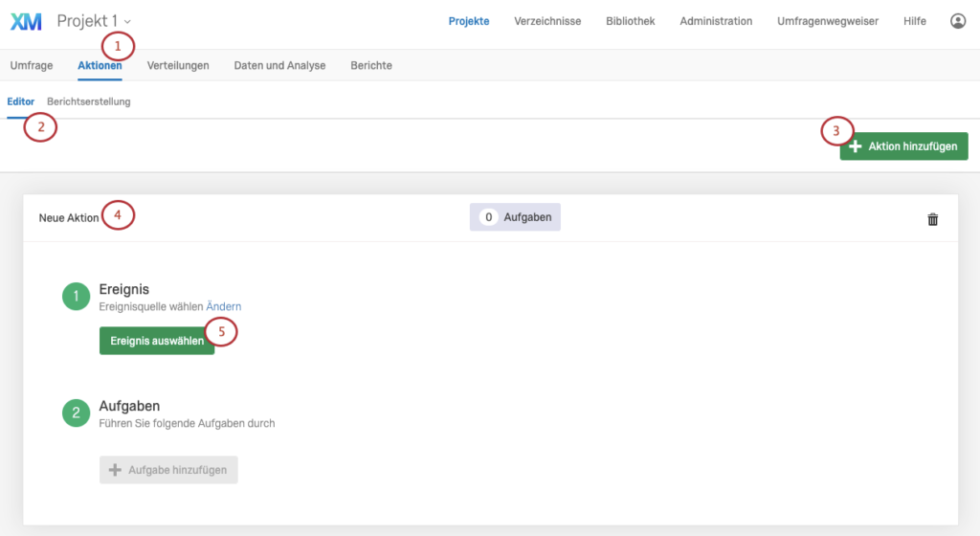
Task: Open the Projekte top menu
Action: pos(469,21)
